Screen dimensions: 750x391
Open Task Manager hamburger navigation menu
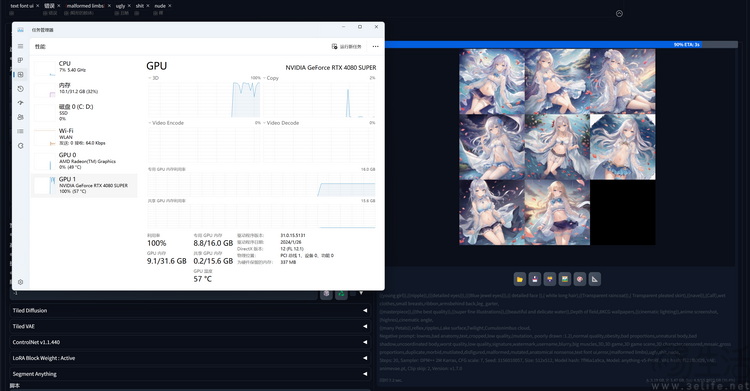pos(20,46)
